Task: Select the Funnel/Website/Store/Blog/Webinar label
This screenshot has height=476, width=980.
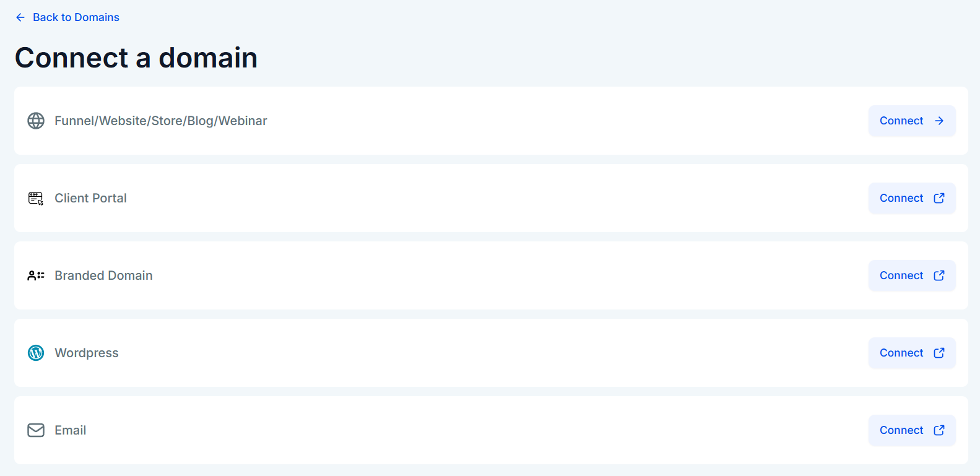Action: (161, 121)
